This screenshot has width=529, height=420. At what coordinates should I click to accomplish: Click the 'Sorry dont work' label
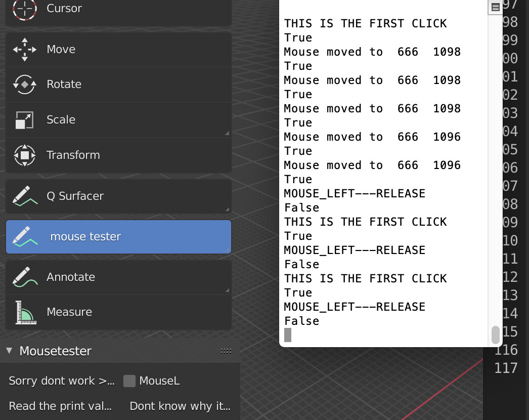coord(62,381)
